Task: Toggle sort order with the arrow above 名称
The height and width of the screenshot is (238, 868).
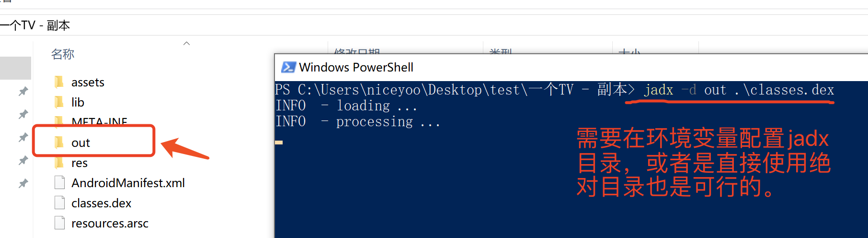Action: pos(187,44)
